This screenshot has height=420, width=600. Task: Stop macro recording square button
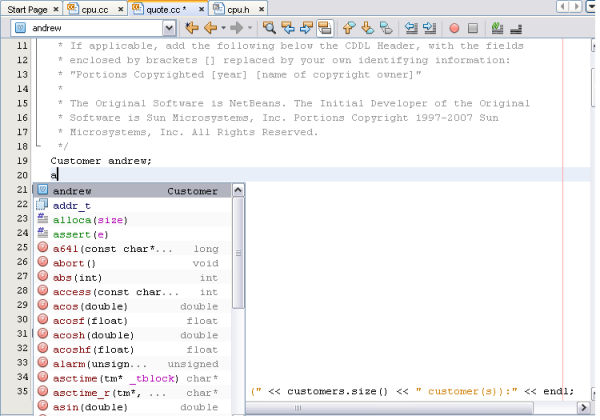coord(474,28)
